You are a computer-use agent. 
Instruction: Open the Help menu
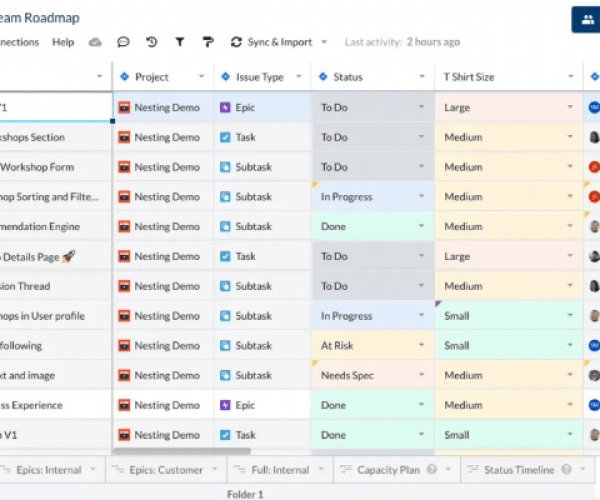coord(63,42)
